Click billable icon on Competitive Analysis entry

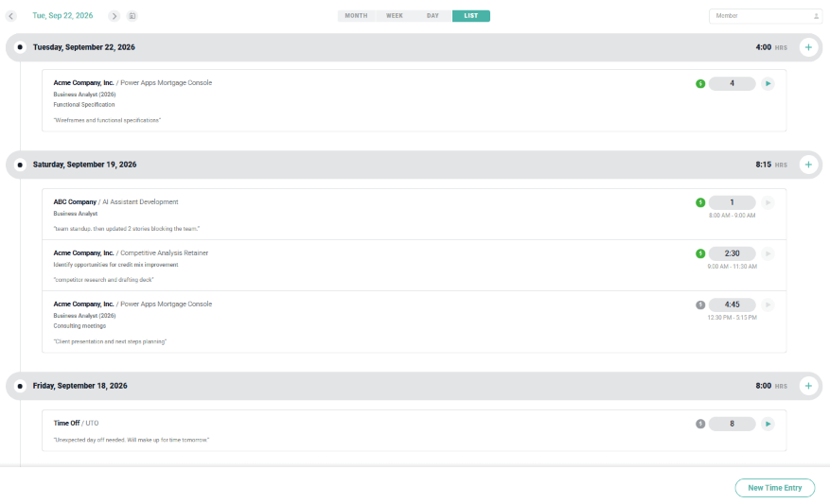700,253
